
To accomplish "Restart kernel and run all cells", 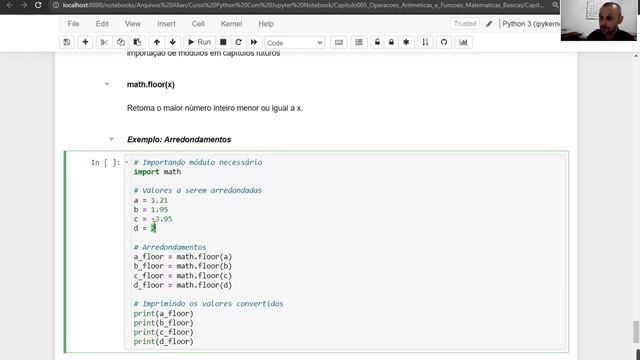I will 254,42.
